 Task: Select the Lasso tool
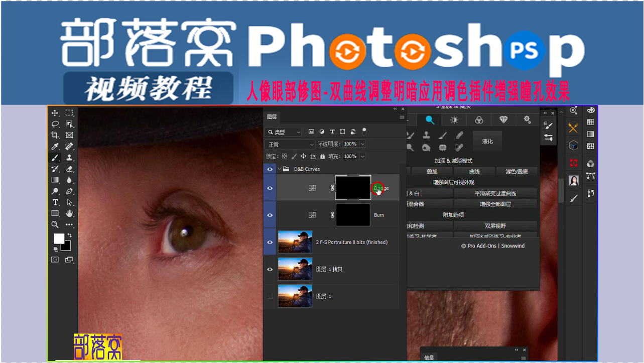(x=55, y=124)
